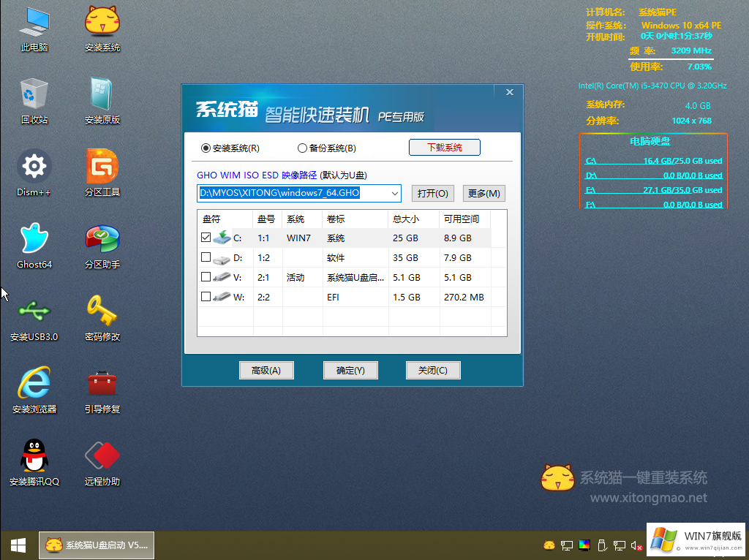
Task: Click 总大小 column header
Action: point(414,219)
